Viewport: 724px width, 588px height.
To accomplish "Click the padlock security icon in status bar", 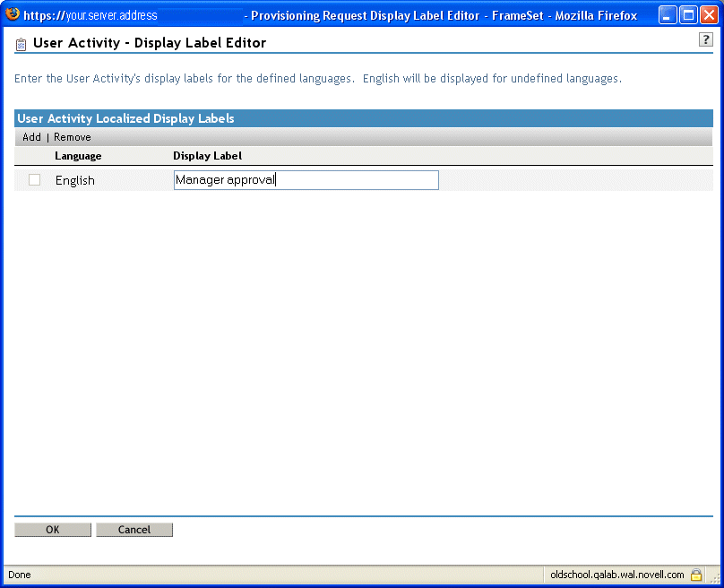I will click(x=696, y=575).
